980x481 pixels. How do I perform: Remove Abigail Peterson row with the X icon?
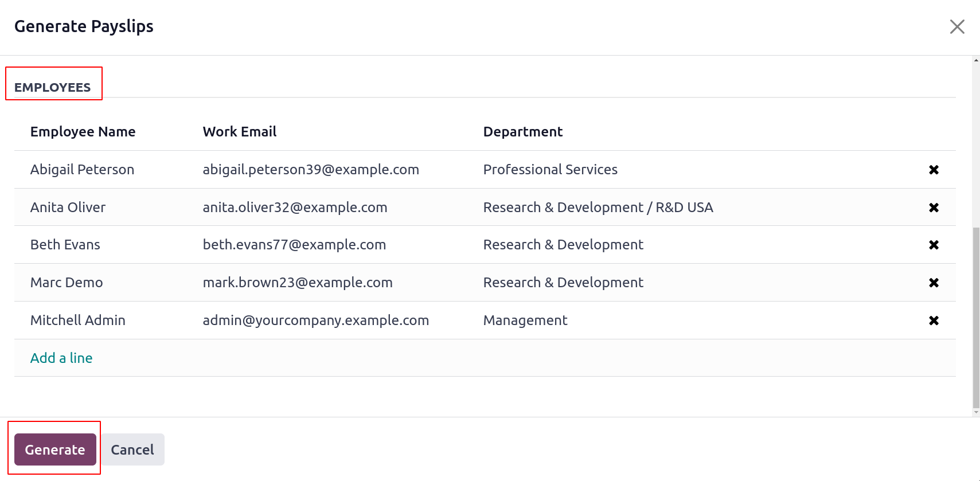pos(934,170)
